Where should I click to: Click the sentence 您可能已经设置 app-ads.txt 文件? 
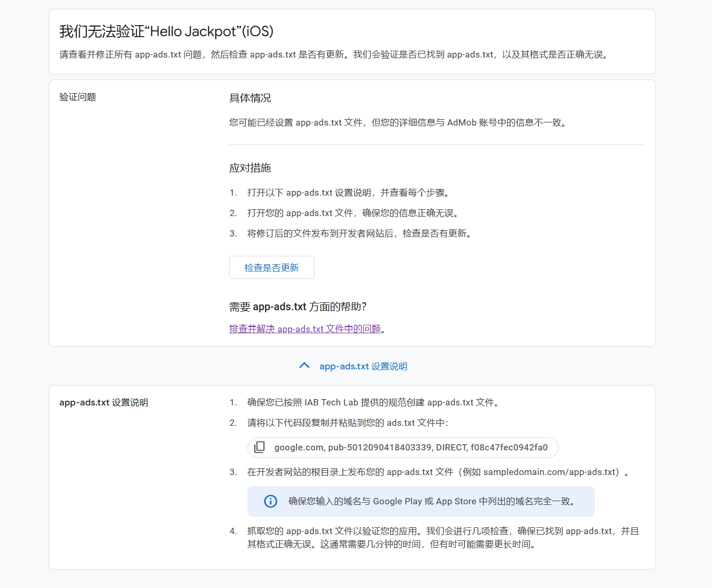coord(399,122)
